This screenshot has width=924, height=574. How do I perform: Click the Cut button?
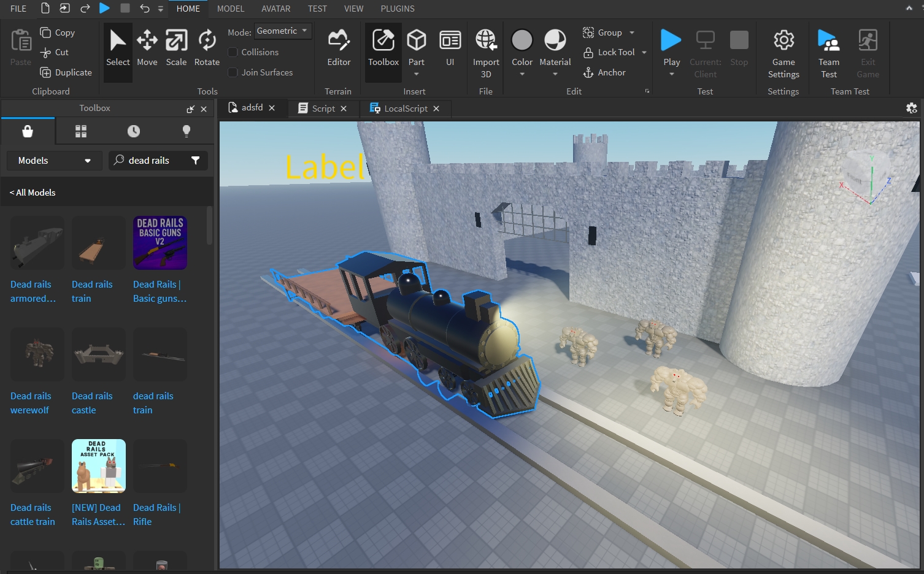pos(54,52)
